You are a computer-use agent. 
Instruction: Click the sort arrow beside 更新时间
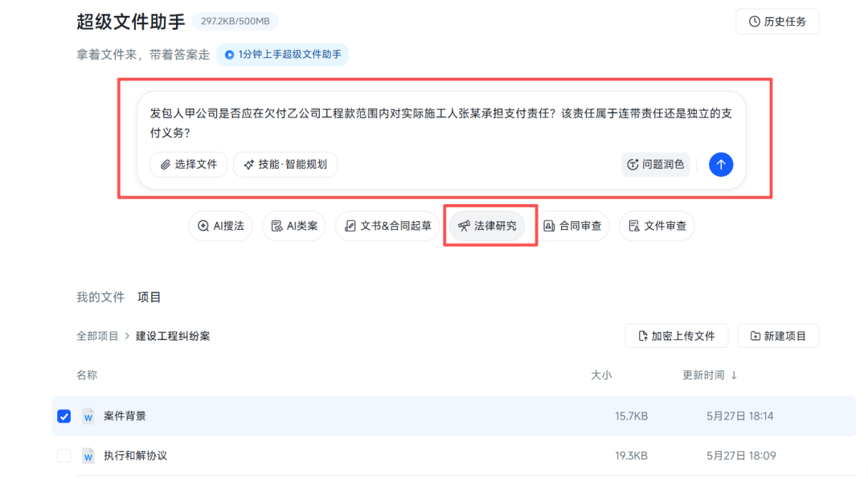(x=734, y=375)
